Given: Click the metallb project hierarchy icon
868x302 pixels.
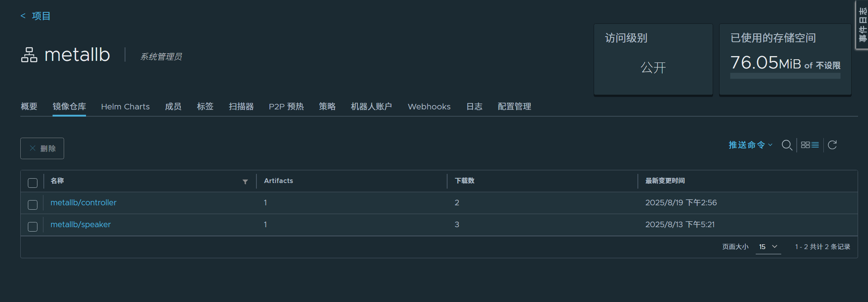Looking at the screenshot, I should click(29, 55).
